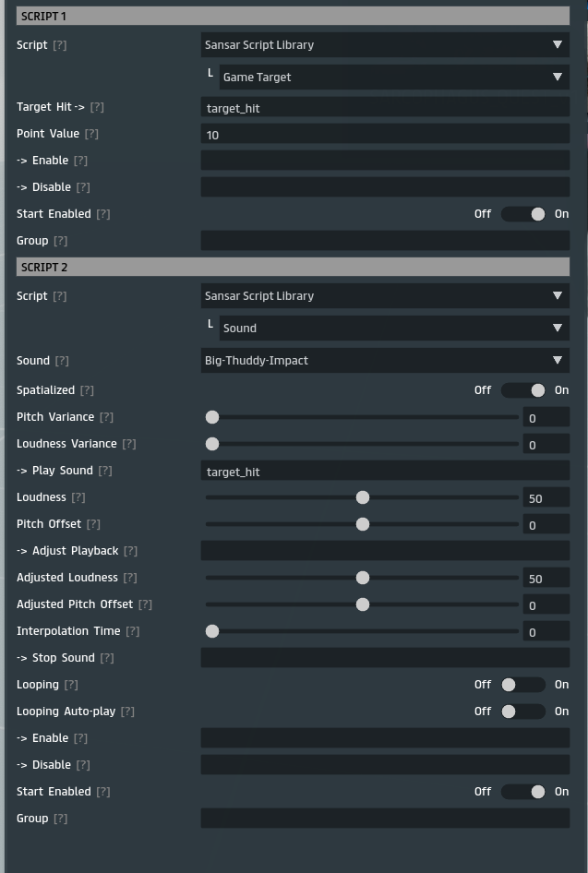The height and width of the screenshot is (873, 588).
Task: Expand the Big-Thuddy-Impact sound dropdown
Action: pos(385,360)
